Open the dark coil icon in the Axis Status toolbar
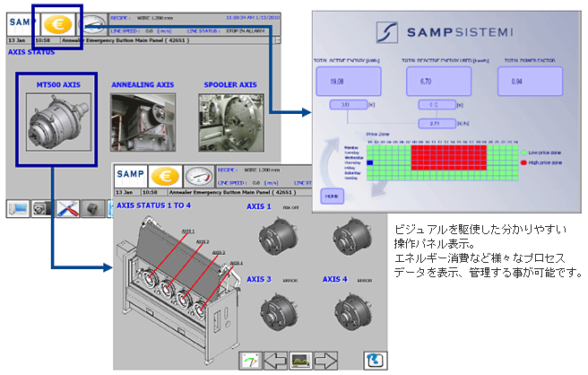The width and height of the screenshot is (588, 375). 93,208
